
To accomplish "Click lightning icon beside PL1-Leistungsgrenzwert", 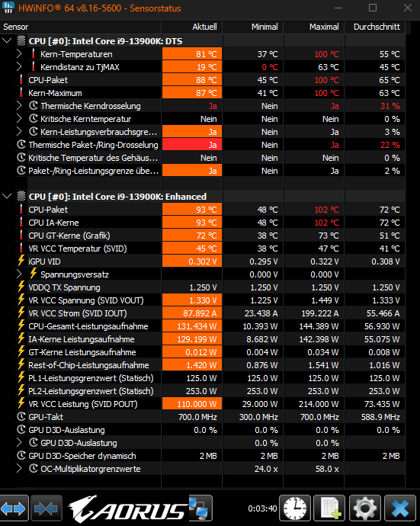I will (x=21, y=377).
